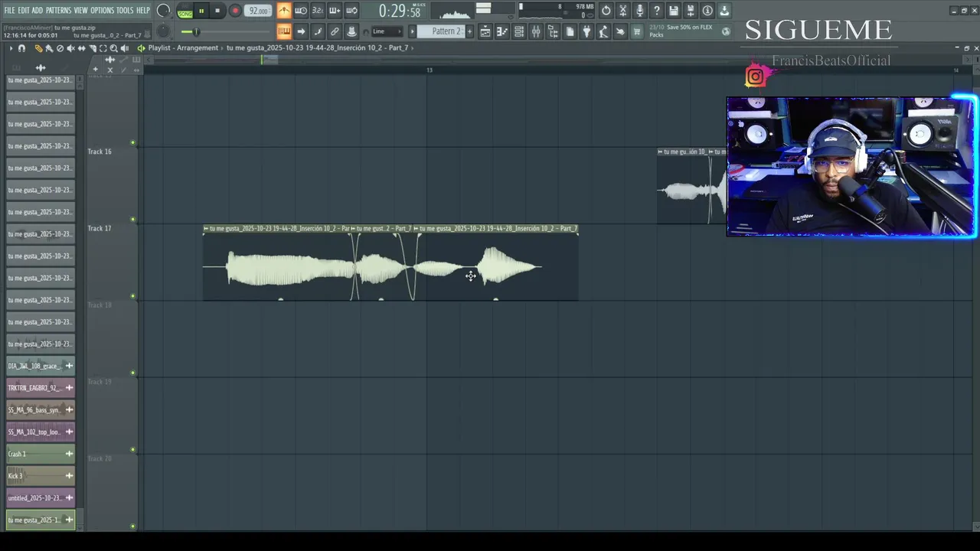Click the undo history icon
The height and width of the screenshot is (551, 980).
[x=606, y=11]
